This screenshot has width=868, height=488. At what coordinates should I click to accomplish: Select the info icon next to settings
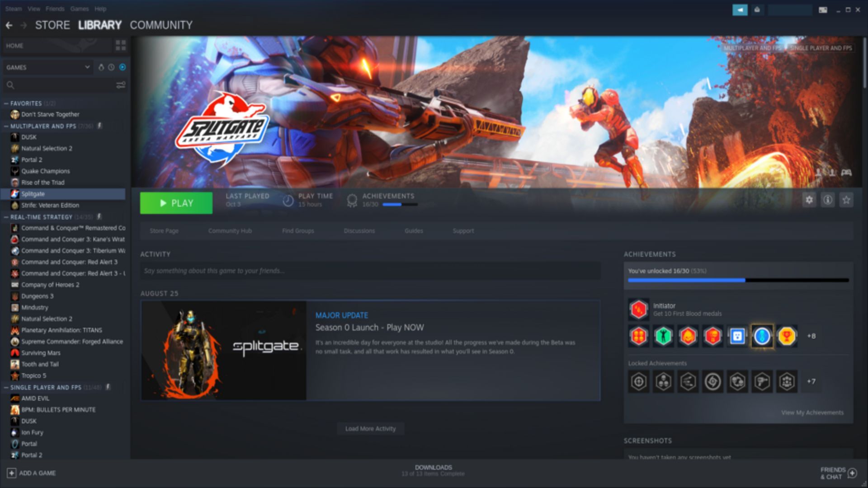(828, 200)
